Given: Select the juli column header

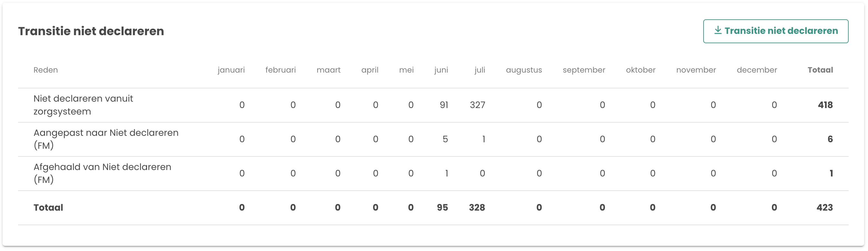Looking at the screenshot, I should click(479, 70).
